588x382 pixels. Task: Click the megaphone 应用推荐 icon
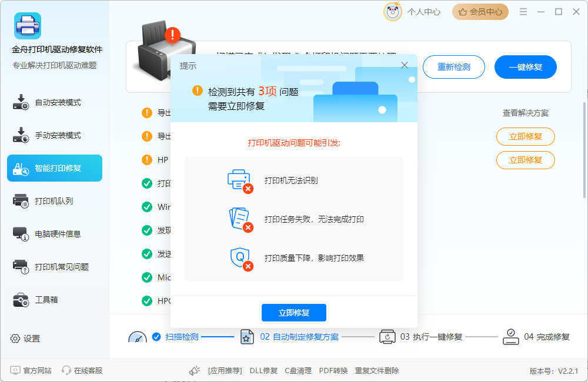pyautogui.click(x=194, y=371)
